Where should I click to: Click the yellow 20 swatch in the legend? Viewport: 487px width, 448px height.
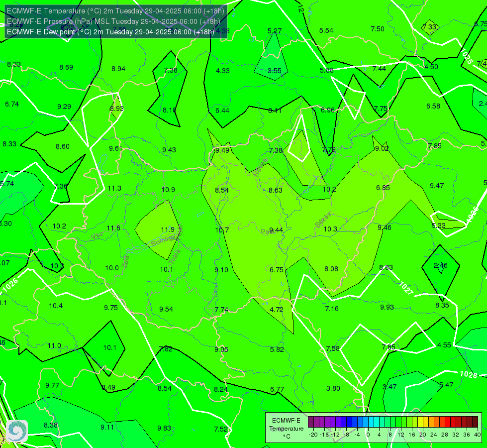(420, 422)
